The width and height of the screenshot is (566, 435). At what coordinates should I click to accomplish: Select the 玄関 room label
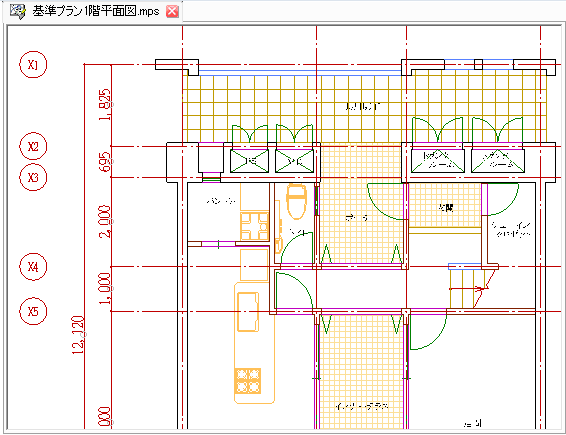446,208
